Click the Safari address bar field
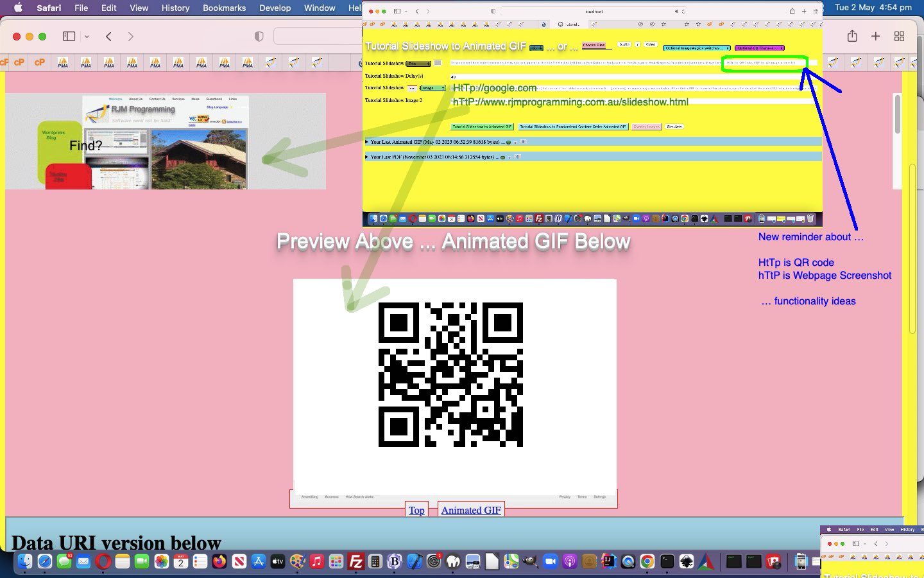Image resolution: width=924 pixels, height=578 pixels. coord(318,37)
